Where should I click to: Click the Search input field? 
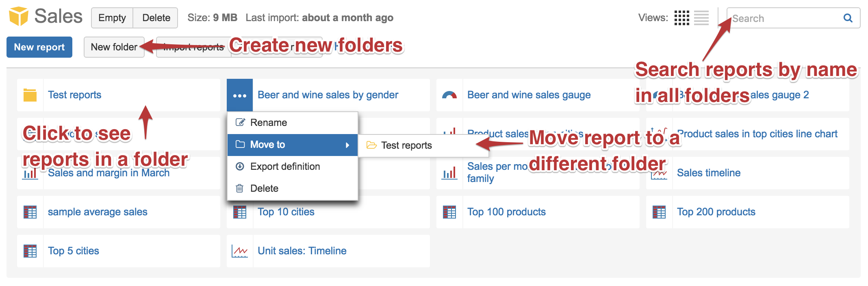(784, 18)
